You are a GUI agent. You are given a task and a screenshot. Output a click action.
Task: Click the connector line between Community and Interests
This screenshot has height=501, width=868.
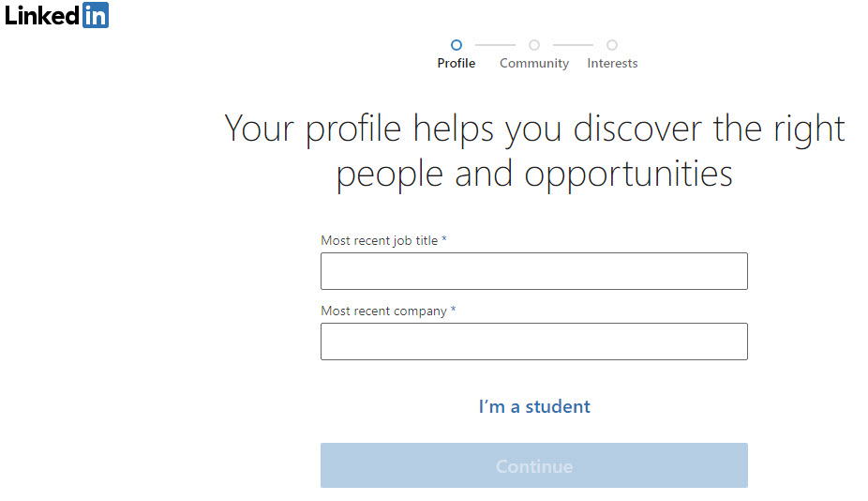click(573, 45)
